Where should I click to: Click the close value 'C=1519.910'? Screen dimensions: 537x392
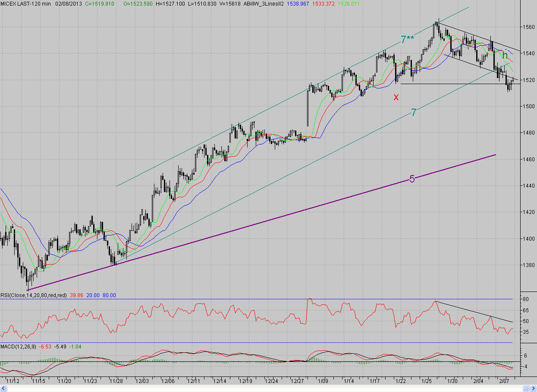pyautogui.click(x=100, y=4)
